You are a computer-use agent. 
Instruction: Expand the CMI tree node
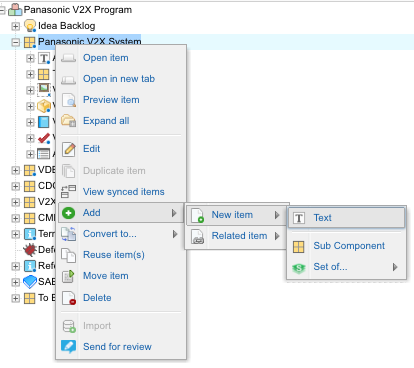click(16, 218)
